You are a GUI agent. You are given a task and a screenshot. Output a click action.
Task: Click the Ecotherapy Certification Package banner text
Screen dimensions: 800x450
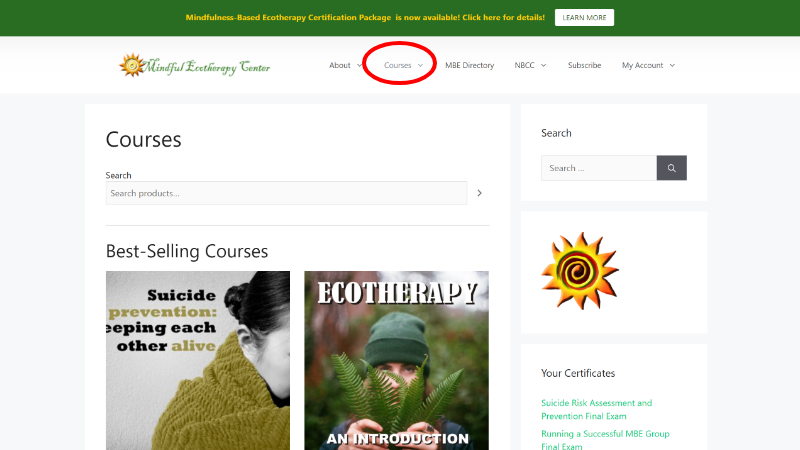(x=365, y=17)
